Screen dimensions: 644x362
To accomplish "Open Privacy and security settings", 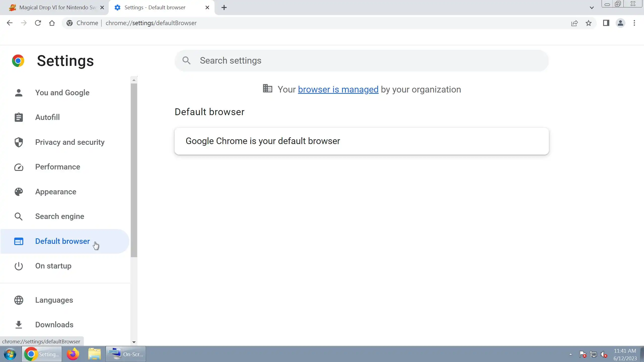I will [x=70, y=142].
